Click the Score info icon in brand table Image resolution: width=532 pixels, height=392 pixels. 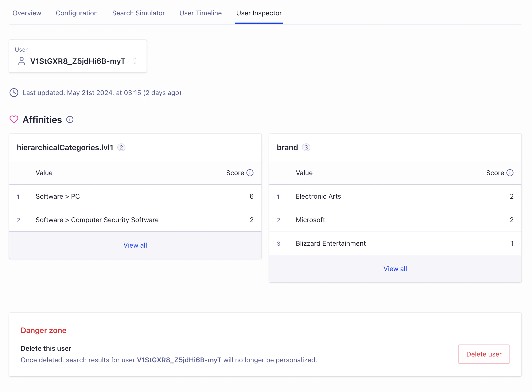point(510,172)
